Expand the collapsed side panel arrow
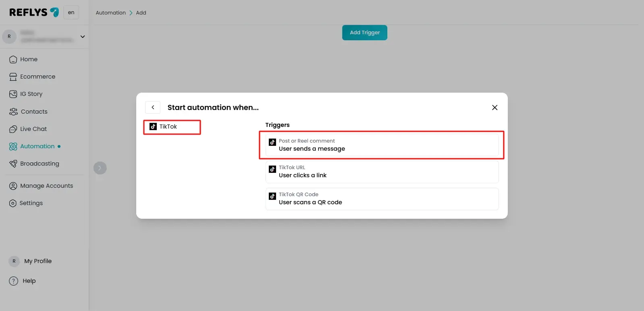The height and width of the screenshot is (311, 644). tap(100, 168)
